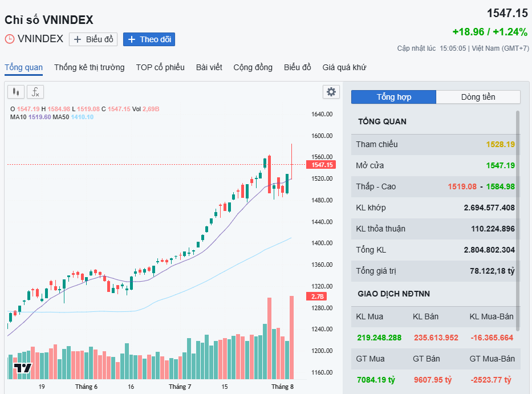Image resolution: width=532 pixels, height=394 pixels.
Task: Click KL Bán value 235.613.952
Action: coord(436,338)
